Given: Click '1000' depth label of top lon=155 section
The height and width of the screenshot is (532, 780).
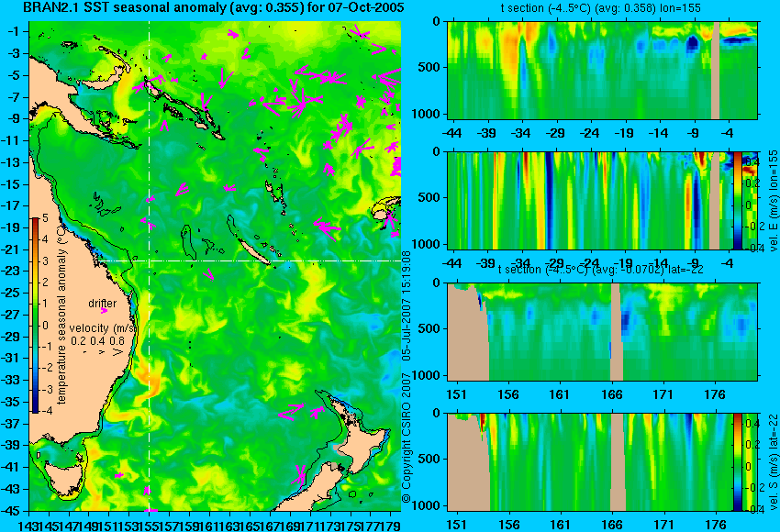Looking at the screenshot, I should (427, 115).
